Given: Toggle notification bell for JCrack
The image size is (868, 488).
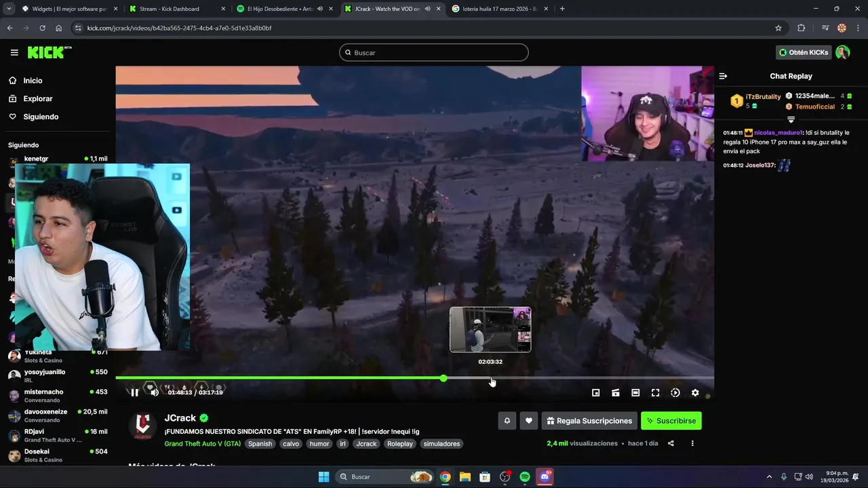Looking at the screenshot, I should [x=507, y=421].
